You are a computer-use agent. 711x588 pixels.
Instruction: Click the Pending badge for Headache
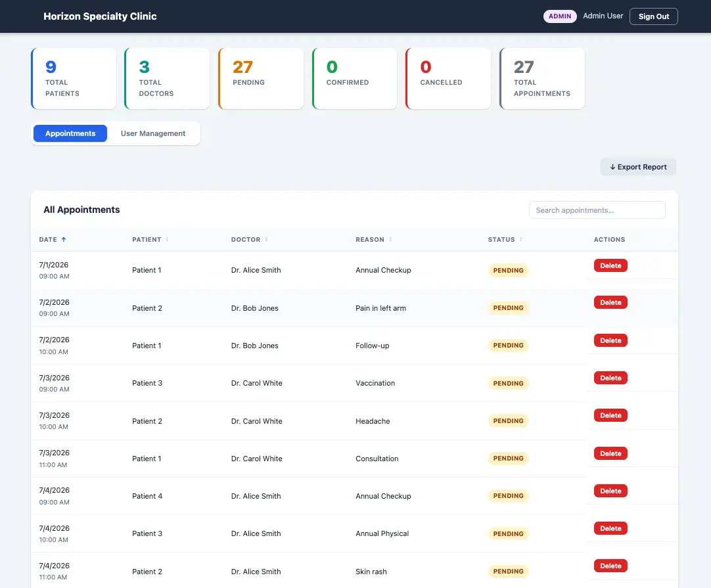click(x=508, y=420)
